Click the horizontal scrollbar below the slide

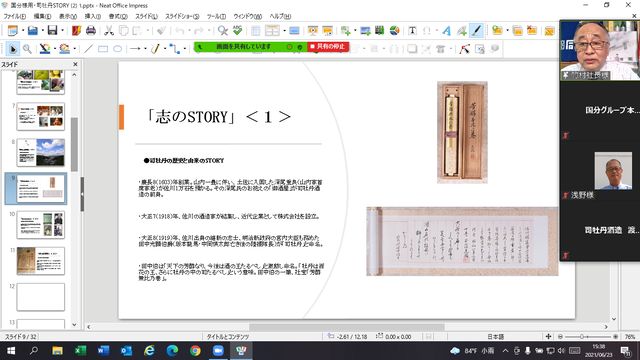347,327
